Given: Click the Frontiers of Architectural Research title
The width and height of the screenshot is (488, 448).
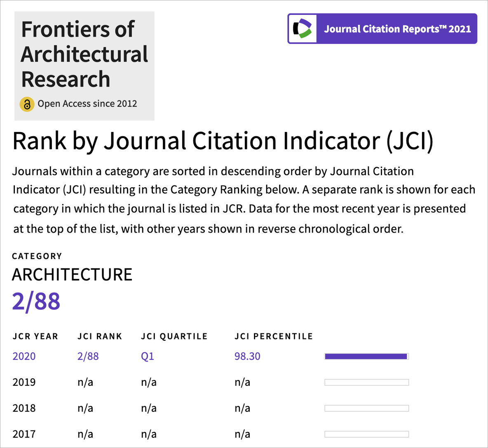Looking at the screenshot, I should [84, 54].
